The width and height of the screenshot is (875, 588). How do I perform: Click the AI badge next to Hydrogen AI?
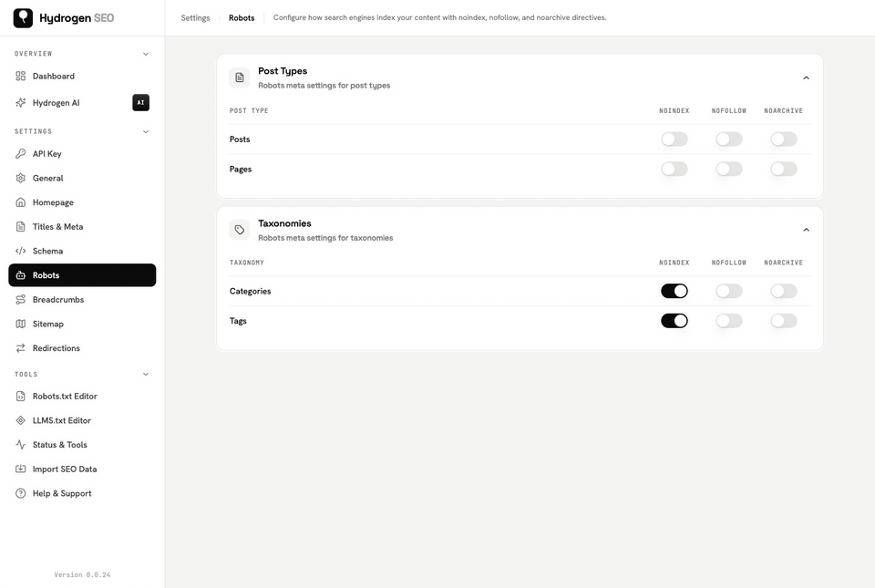(140, 103)
